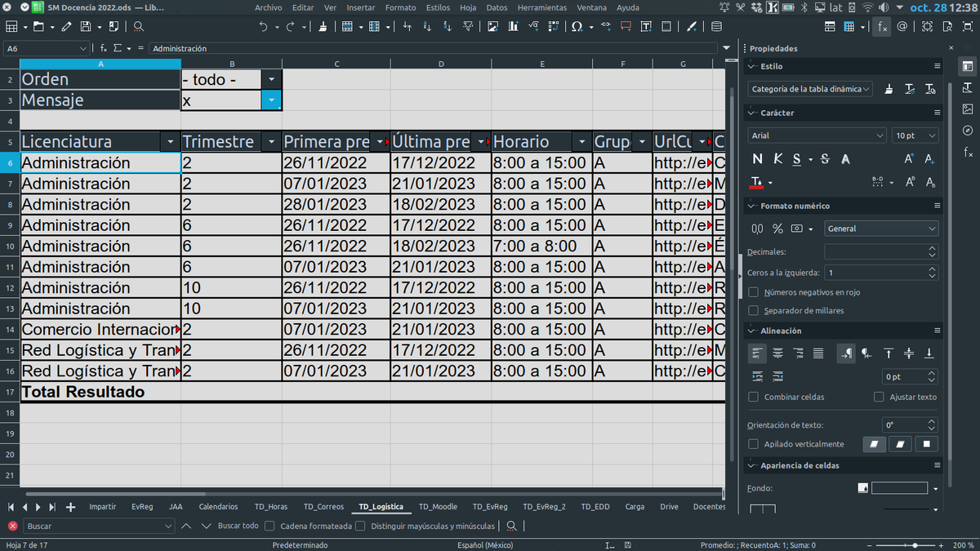Click the Undo arrow in the toolbar

pos(263,26)
